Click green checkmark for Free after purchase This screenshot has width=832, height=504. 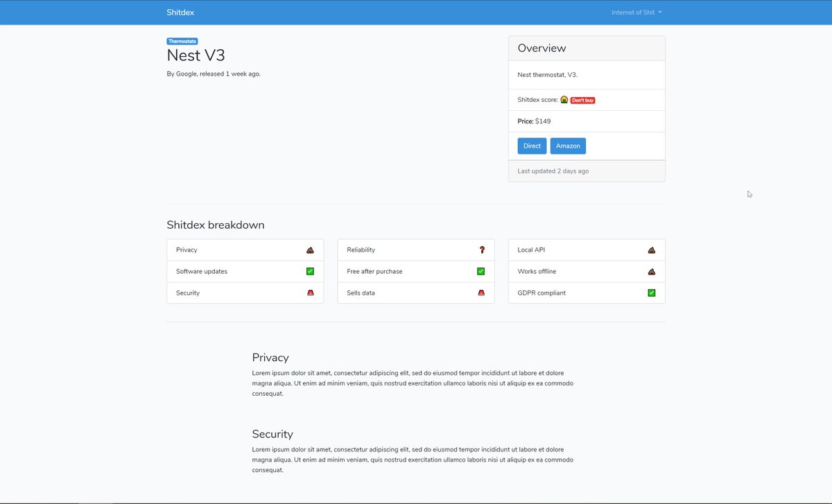pyautogui.click(x=480, y=271)
